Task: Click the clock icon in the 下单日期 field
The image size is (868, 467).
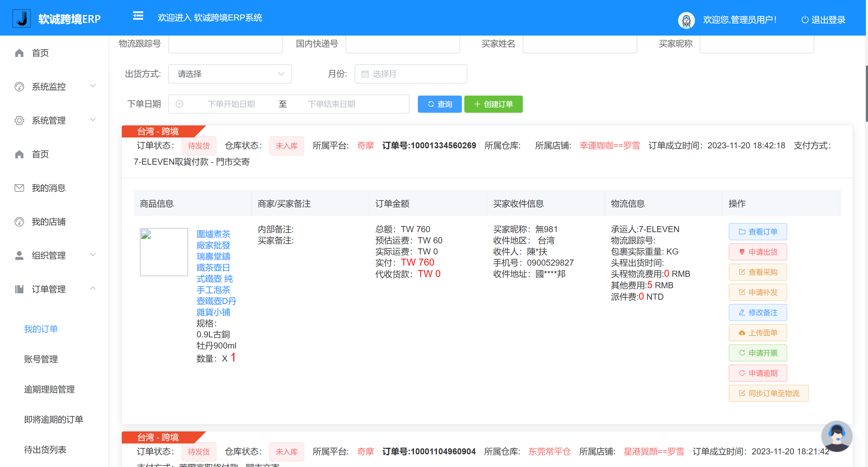Action: coord(179,104)
